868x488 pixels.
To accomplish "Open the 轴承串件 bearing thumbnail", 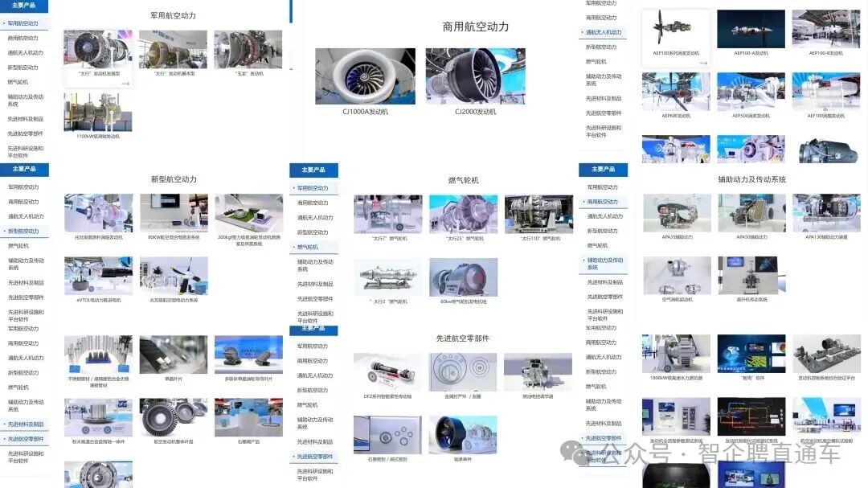I will (464, 435).
